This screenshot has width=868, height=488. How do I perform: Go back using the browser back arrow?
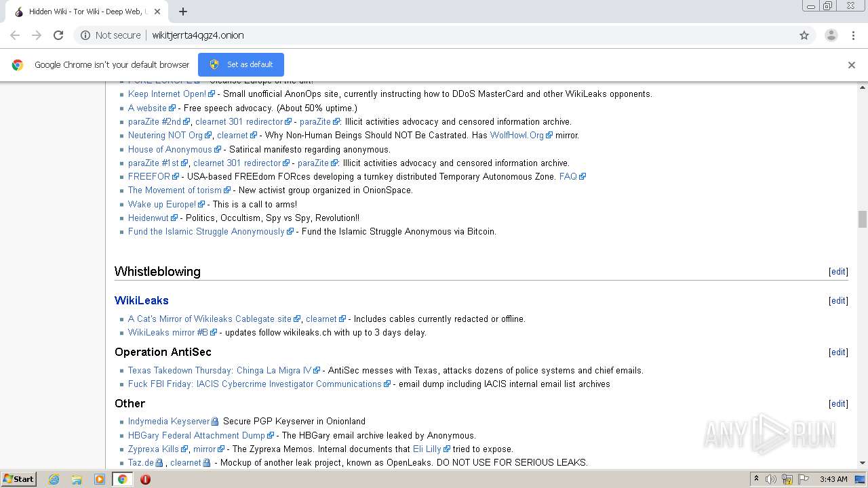coord(15,35)
